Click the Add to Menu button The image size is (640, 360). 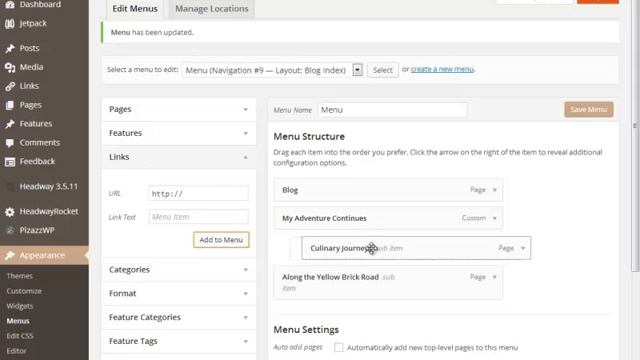click(221, 240)
